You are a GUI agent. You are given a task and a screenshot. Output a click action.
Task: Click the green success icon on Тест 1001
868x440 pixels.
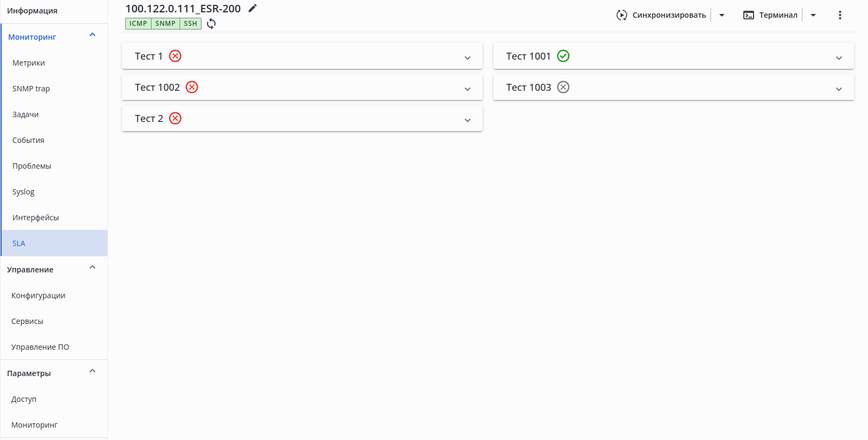click(563, 56)
